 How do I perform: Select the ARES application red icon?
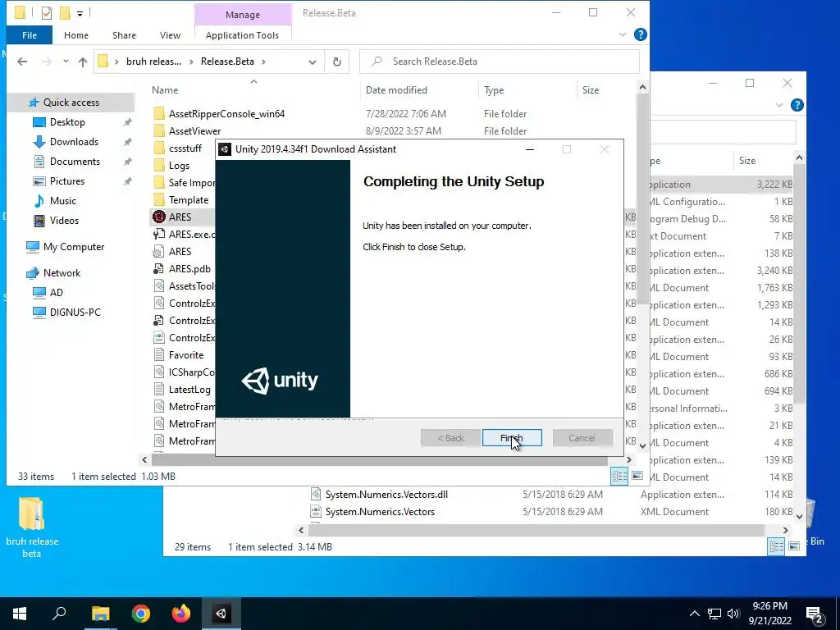(x=159, y=217)
